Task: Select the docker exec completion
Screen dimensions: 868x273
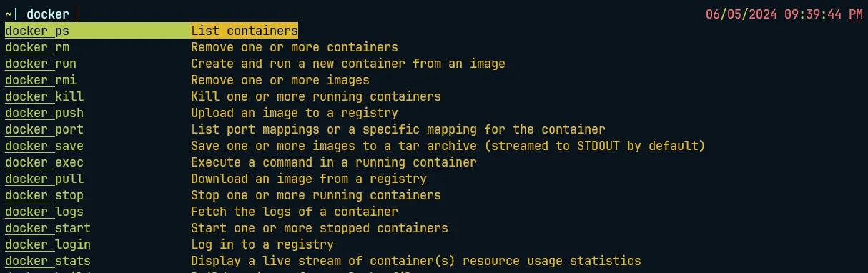Action: [44, 162]
